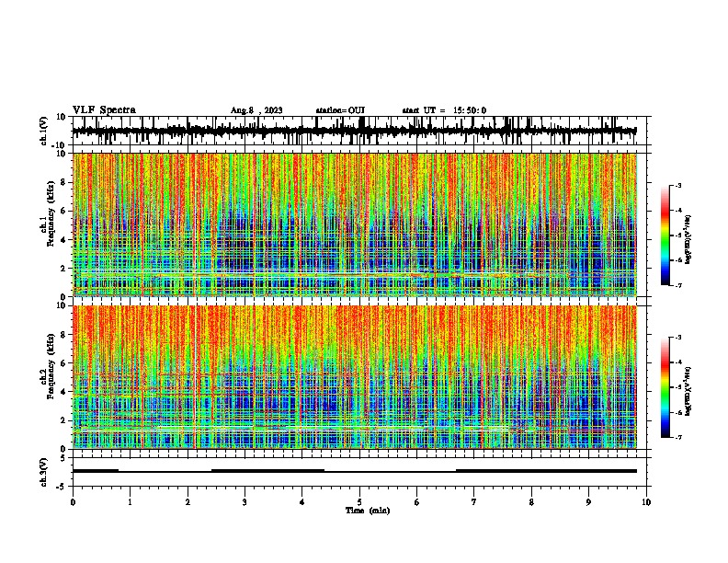The height and width of the screenshot is (563, 728).
Task: Click the "ch.1(V)" waveform axis label
Action: click(44, 131)
